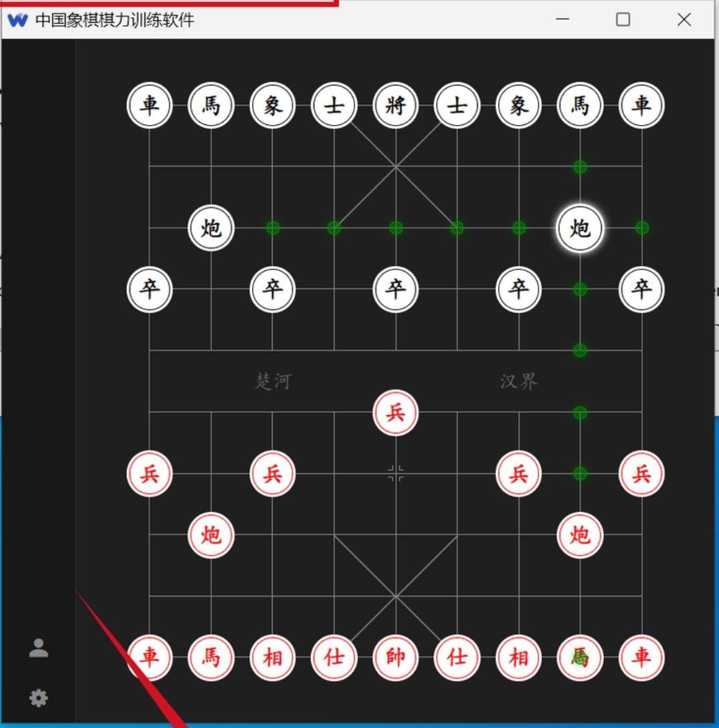Select the black 車 chariot in left corner
The image size is (719, 728).
click(150, 106)
